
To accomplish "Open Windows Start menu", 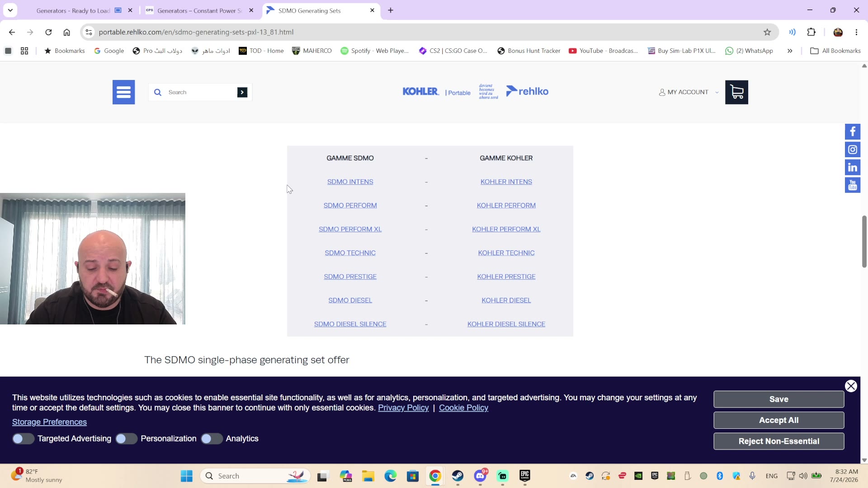I will [x=187, y=476].
